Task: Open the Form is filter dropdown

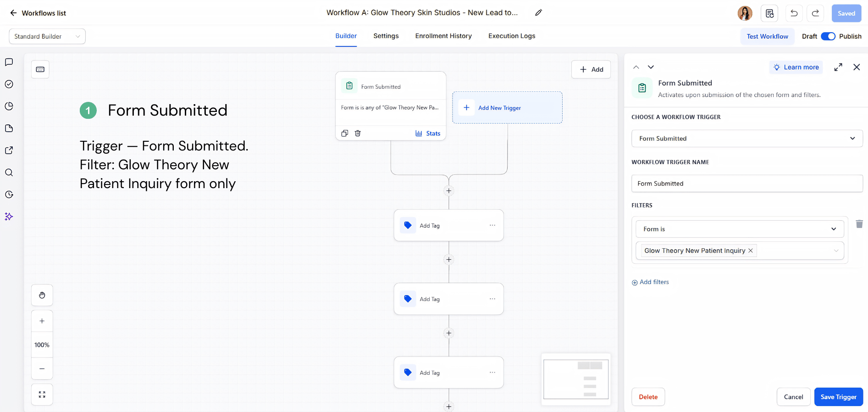Action: [740, 229]
